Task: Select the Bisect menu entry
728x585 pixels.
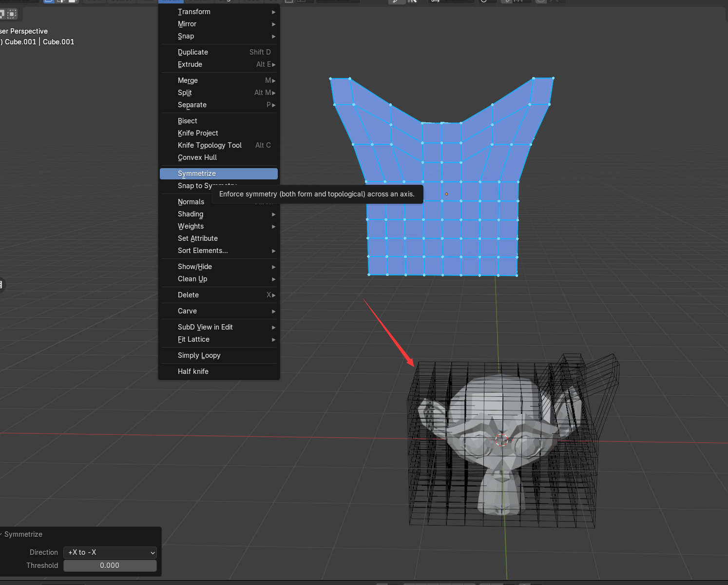Action: [x=219, y=121]
